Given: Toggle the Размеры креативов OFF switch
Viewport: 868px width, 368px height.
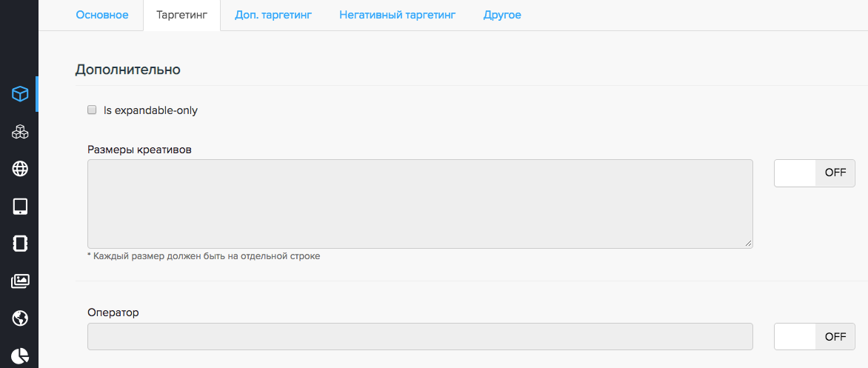Looking at the screenshot, I should coord(815,173).
